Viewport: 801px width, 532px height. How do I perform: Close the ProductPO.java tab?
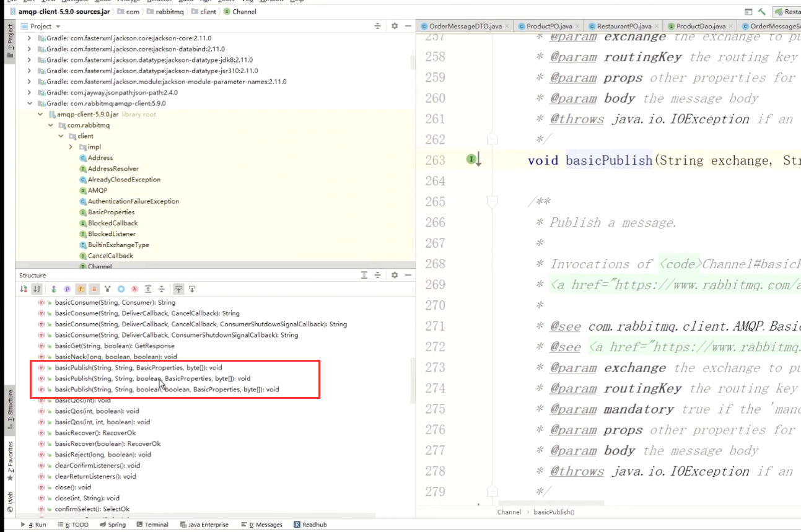pos(578,27)
